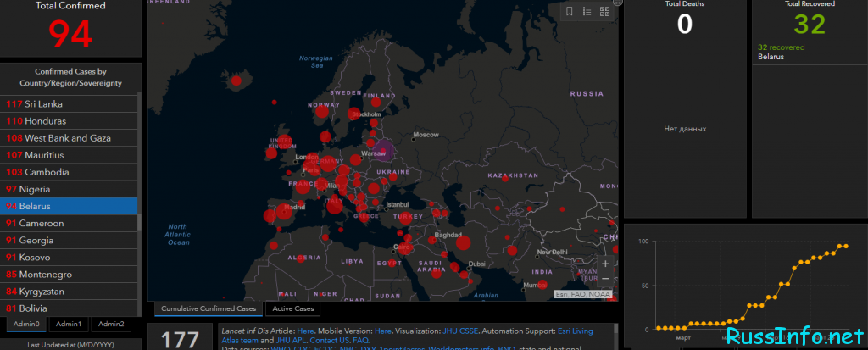Show the map legend list icon
Image resolution: width=868 pixels, height=350 pixels.
tap(587, 11)
